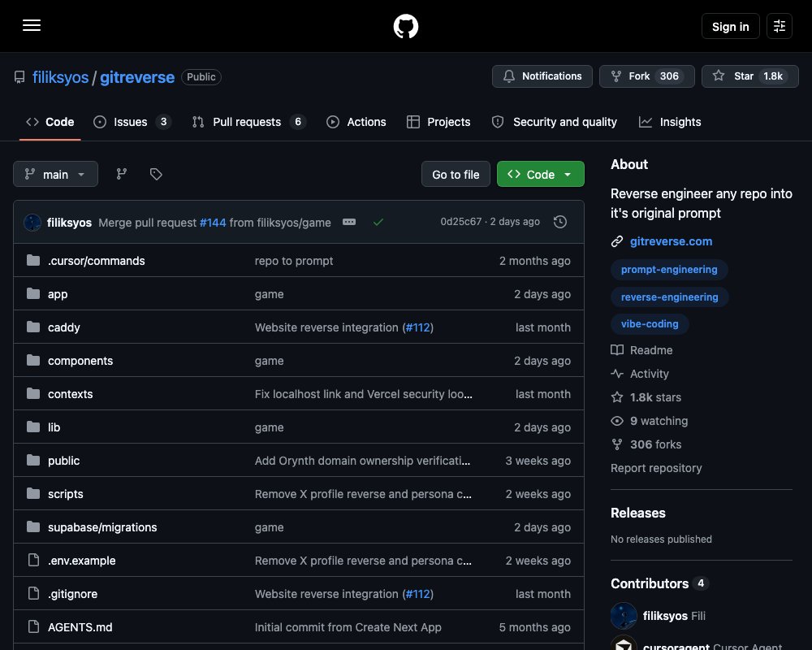Open the .cursor/commands folder
Viewport: 812px width, 650px height.
(97, 261)
